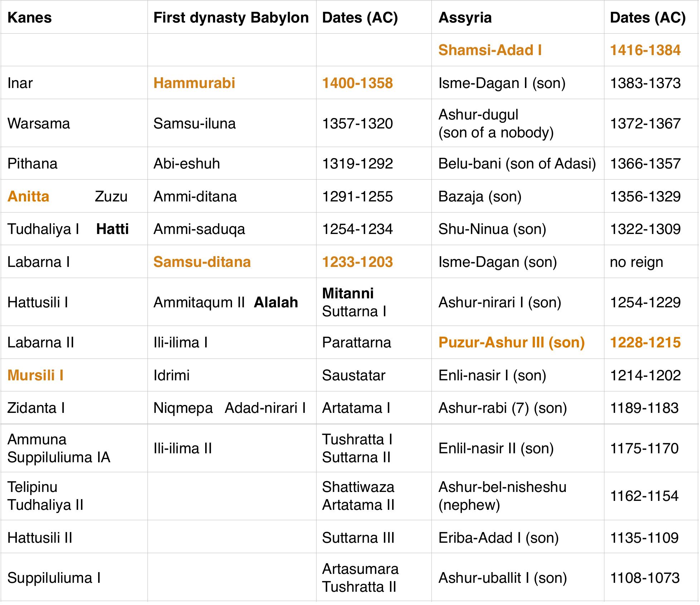The width and height of the screenshot is (700, 605).
Task: Click the Mitanni bold label
Action: point(348,293)
